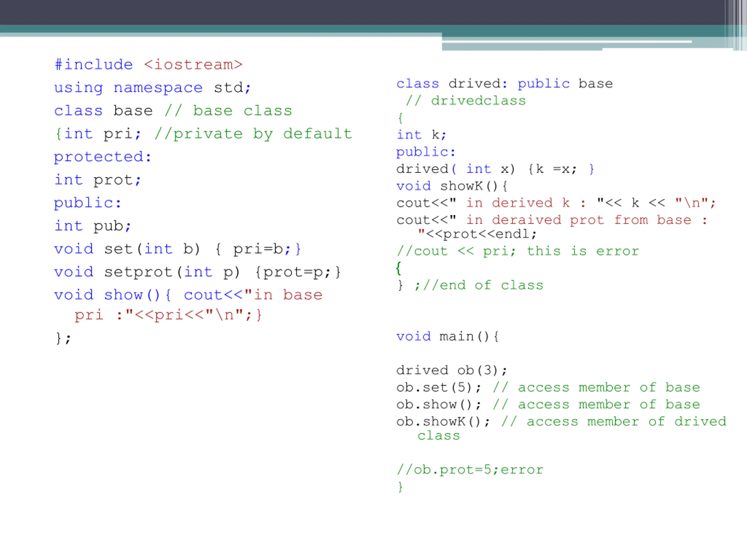Click '//ob.prot=5;error' comment line

pos(470,470)
